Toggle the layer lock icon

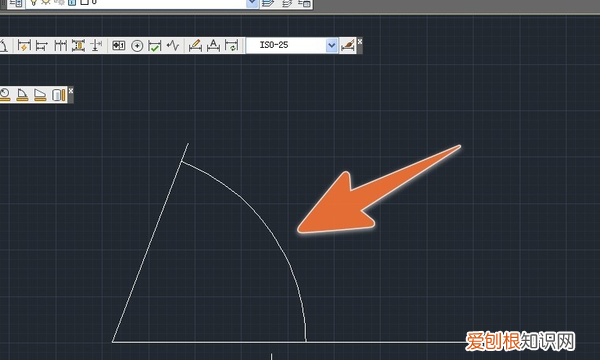tap(72, 2)
